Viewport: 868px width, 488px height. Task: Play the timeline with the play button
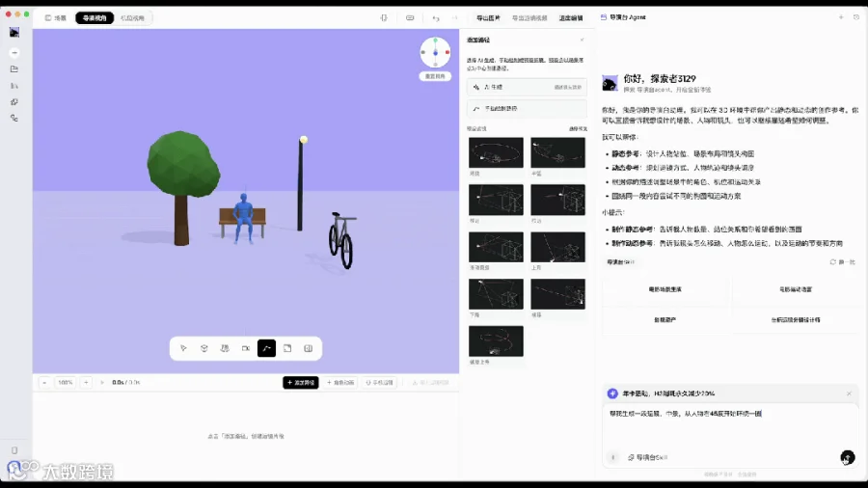point(102,382)
